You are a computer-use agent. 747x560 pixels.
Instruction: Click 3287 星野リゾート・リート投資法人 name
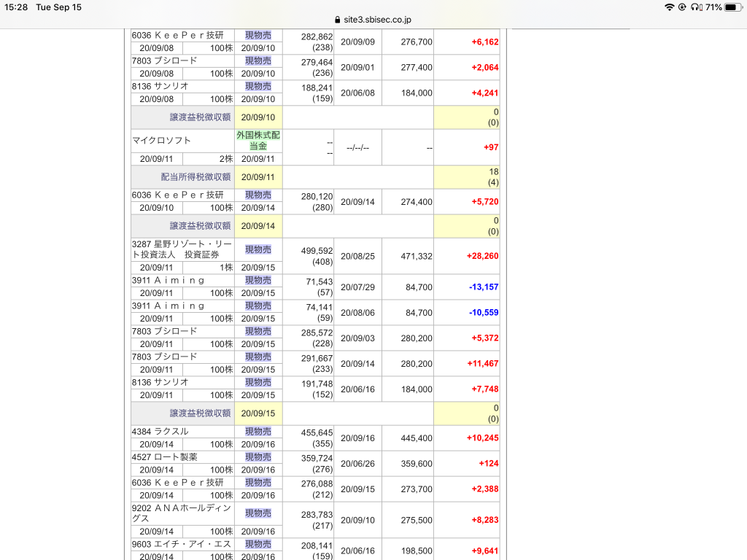(x=182, y=249)
